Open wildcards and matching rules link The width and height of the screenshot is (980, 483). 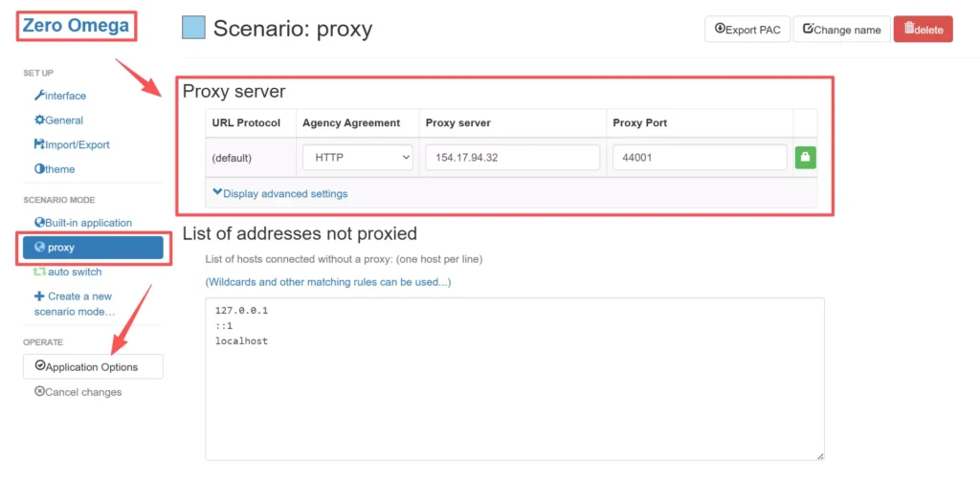(x=328, y=282)
